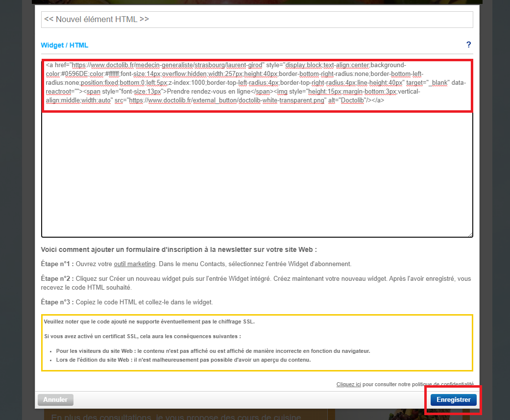
Task: Click the "Widget / HTML" section heading
Action: tap(64, 45)
